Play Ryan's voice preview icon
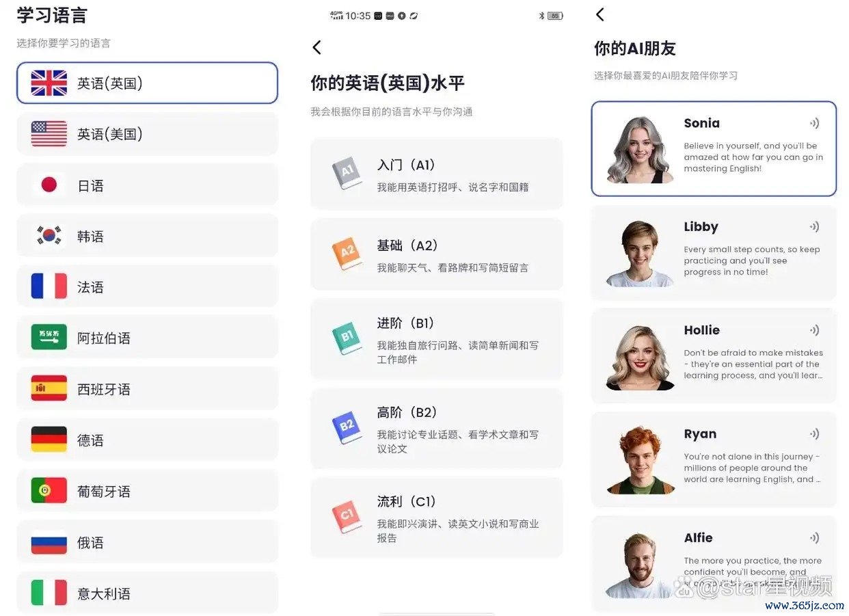Viewport: 849px width, 616px height. pos(814,434)
